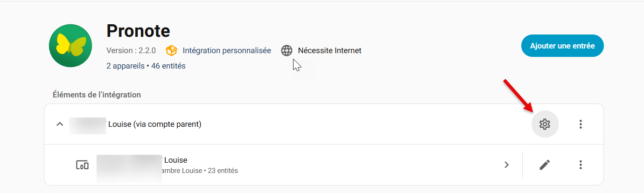Click the Pronote title heading
The height and width of the screenshot is (193, 644).
pyautogui.click(x=138, y=31)
